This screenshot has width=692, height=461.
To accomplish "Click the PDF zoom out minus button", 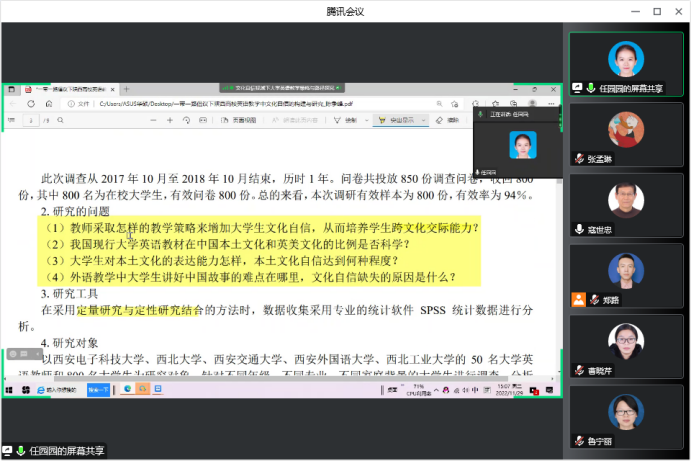I will pyautogui.click(x=154, y=120).
